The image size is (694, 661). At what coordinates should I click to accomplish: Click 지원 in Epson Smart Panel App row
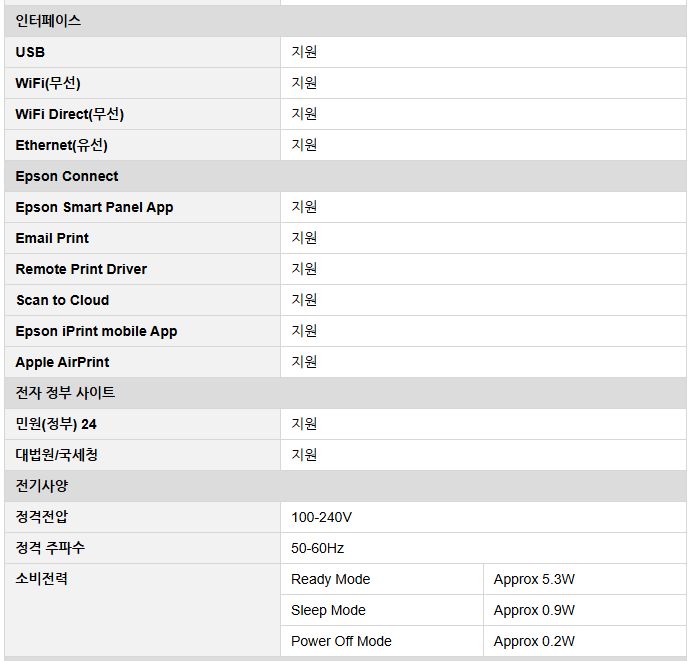pos(304,207)
